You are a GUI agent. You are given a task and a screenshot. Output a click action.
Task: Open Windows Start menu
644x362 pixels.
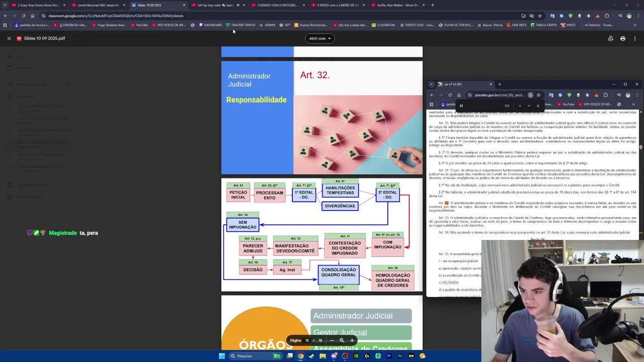(x=222, y=356)
